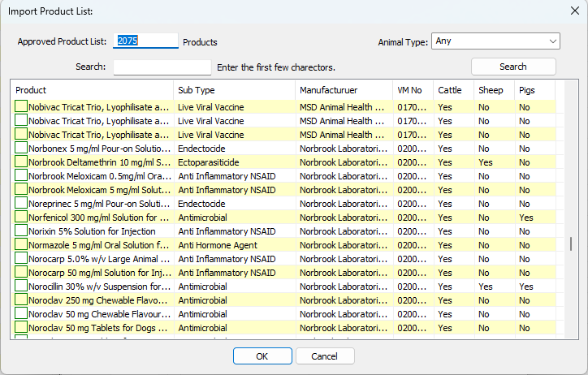Click Sheep 'Yes' in Norbrook Deltamethrin row
Screen dimensions: 588x375
(485, 162)
